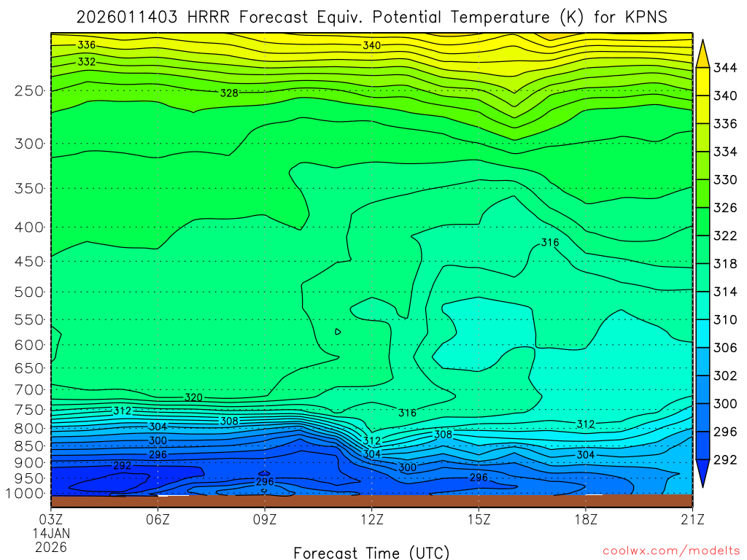Select the 09Z time axis label

pos(264,519)
